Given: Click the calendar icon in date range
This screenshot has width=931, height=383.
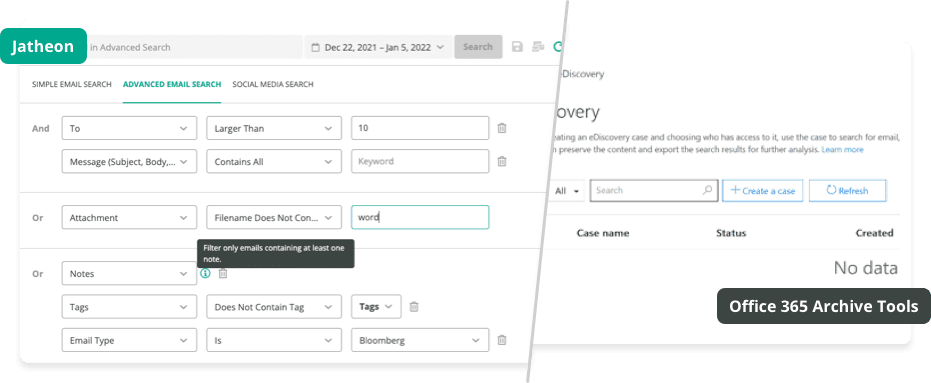Looking at the screenshot, I should (316, 47).
